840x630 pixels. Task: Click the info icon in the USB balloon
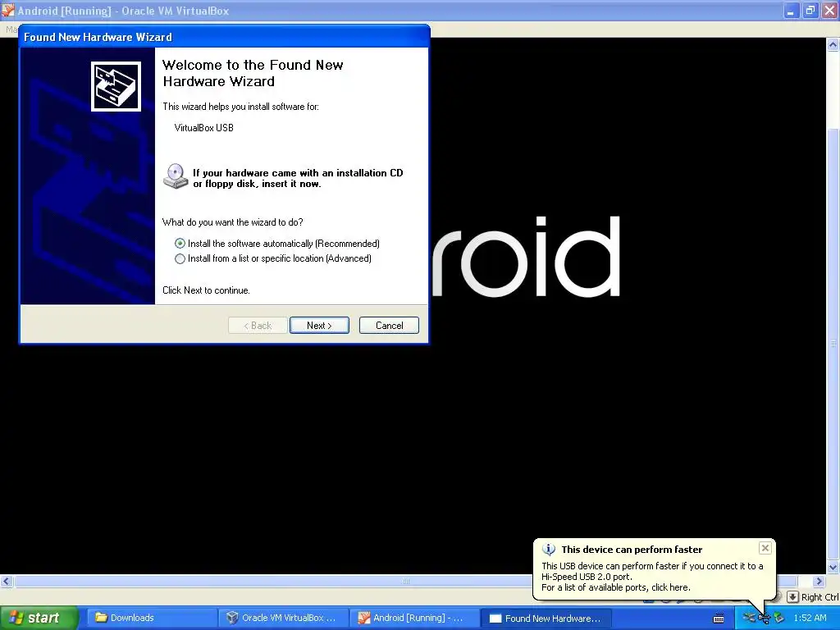[x=549, y=550]
